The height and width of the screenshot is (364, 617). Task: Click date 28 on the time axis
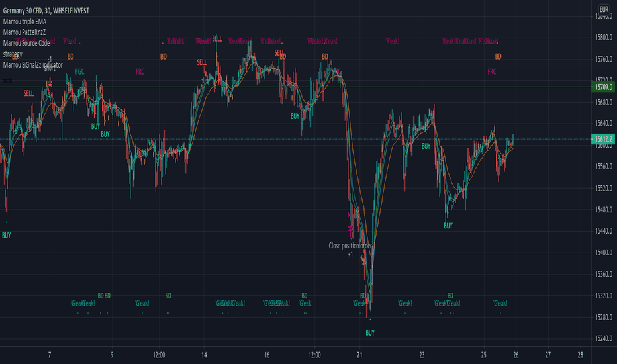click(580, 355)
